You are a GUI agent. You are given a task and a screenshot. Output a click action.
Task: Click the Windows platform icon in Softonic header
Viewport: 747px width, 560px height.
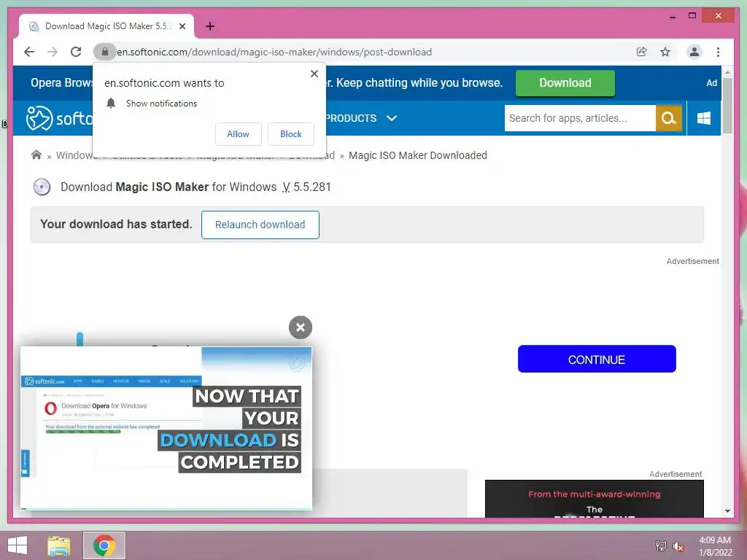pyautogui.click(x=704, y=118)
